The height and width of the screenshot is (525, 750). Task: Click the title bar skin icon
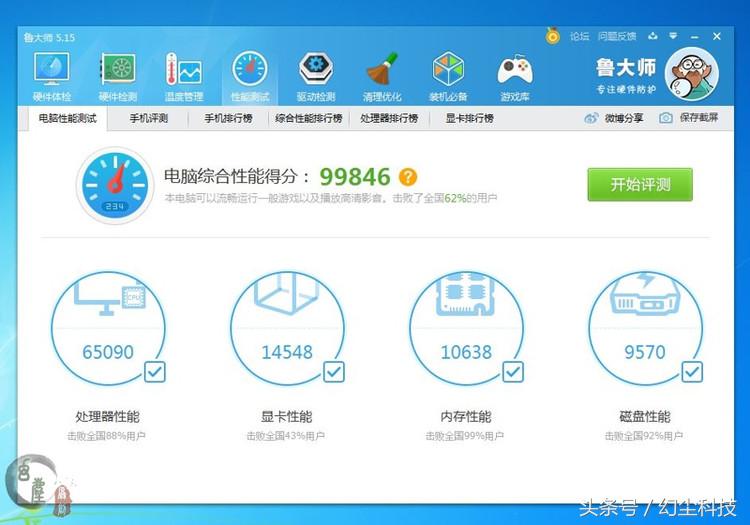[x=652, y=36]
